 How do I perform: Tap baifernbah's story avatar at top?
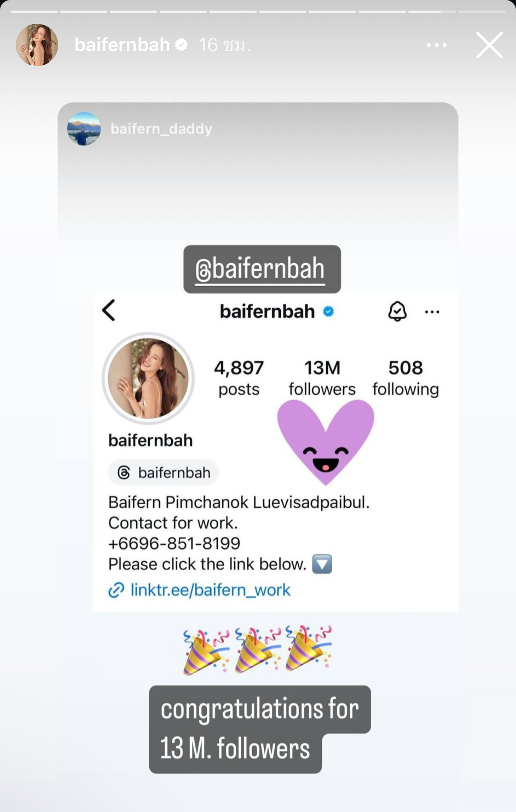point(37,45)
